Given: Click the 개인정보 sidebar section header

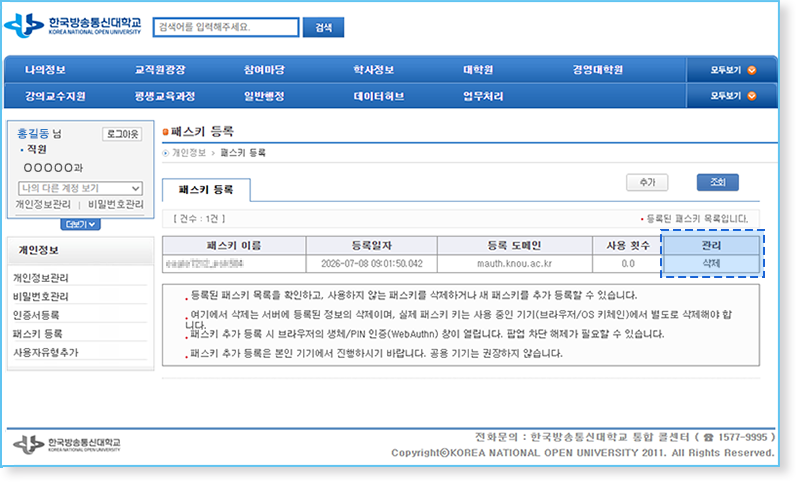Looking at the screenshot, I should point(80,250).
